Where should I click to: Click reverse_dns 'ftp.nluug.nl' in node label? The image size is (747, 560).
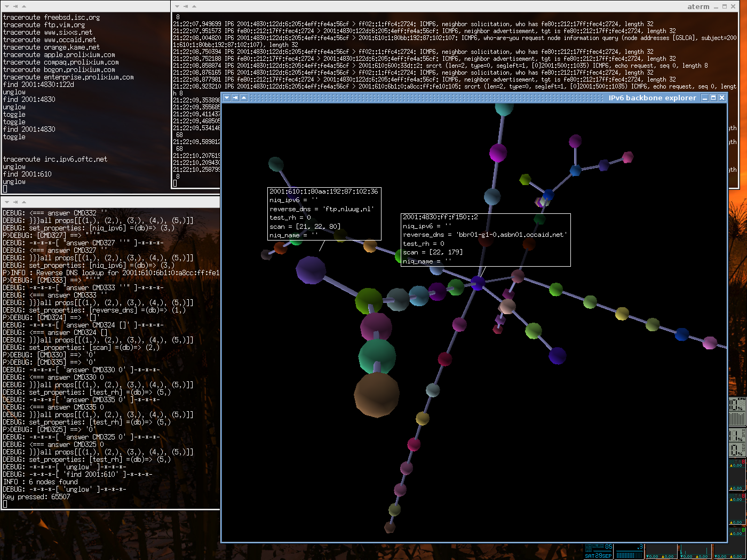[x=322, y=209]
